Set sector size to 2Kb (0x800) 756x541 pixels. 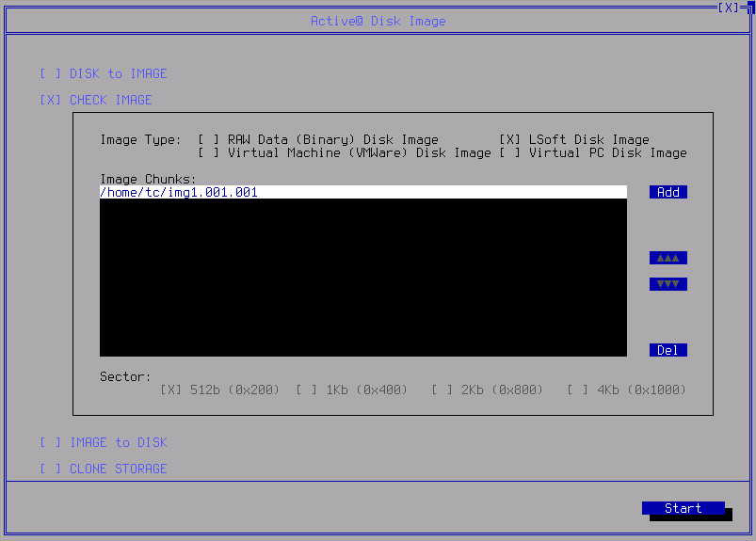487,390
